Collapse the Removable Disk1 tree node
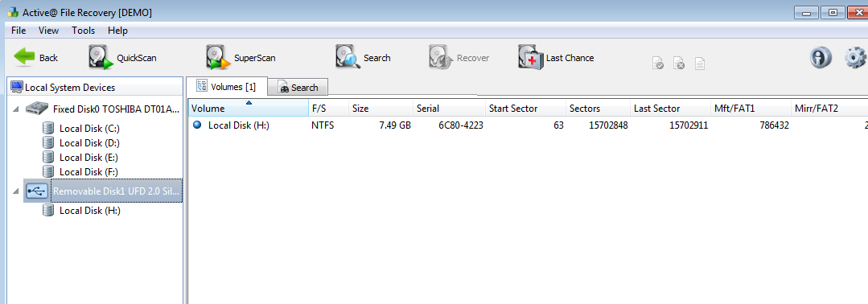 [x=15, y=191]
